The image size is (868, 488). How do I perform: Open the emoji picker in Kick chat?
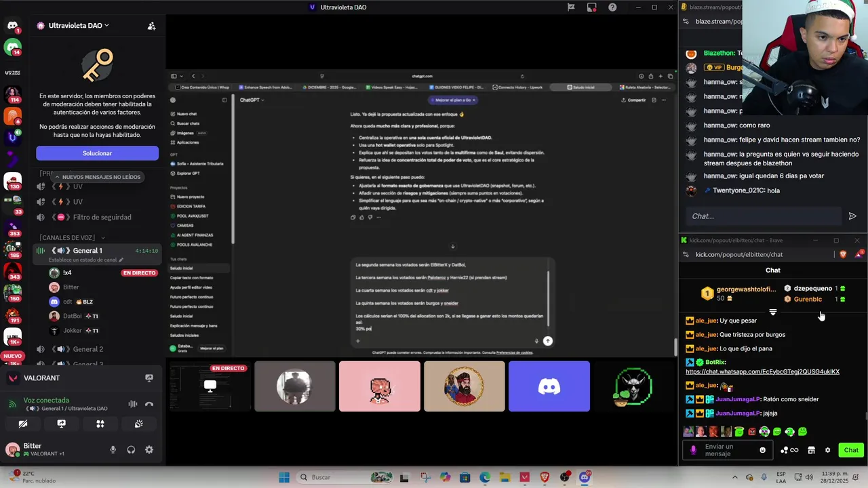point(763,450)
